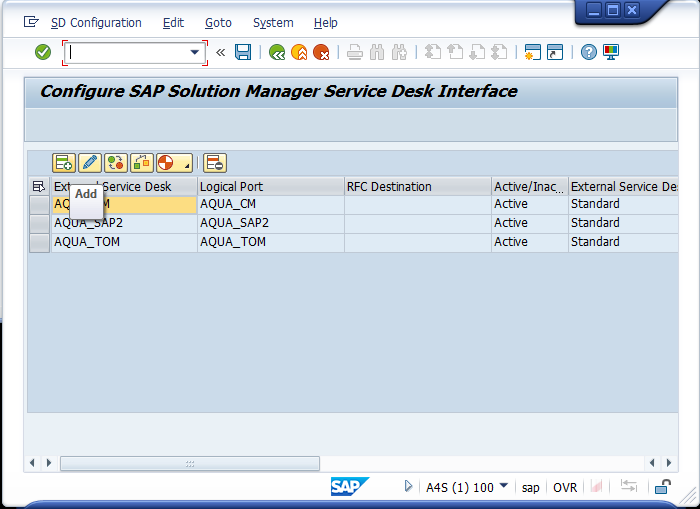Toggle the padlock icon in status bar
Screen dimensions: 700x509
(662, 487)
